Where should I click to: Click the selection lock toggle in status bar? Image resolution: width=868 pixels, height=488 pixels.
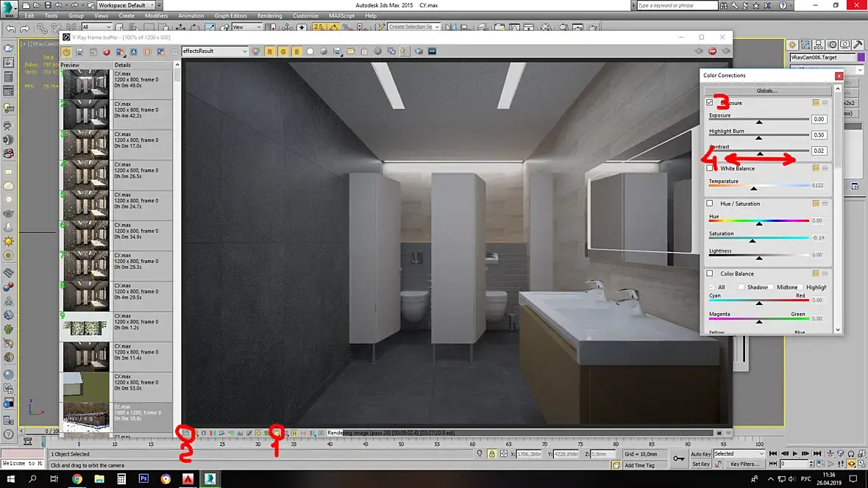tap(491, 453)
